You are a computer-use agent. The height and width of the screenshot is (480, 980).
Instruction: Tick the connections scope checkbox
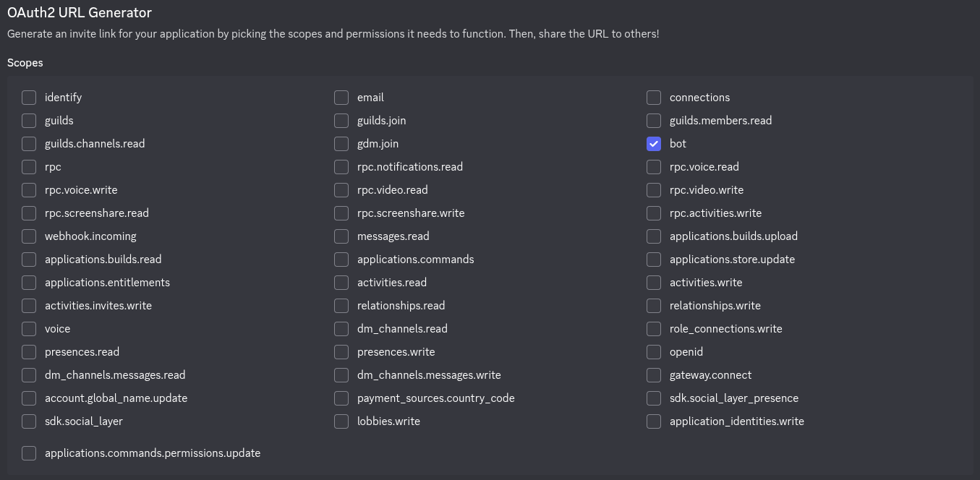(654, 98)
